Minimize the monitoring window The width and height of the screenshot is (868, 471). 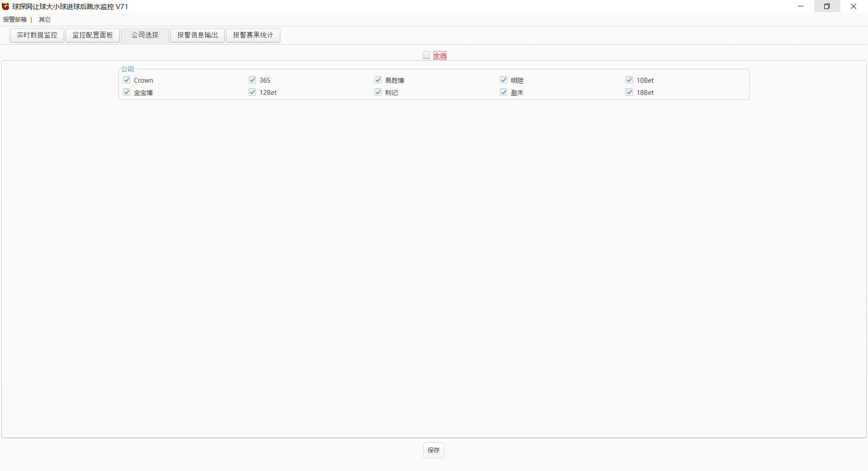[801, 6]
